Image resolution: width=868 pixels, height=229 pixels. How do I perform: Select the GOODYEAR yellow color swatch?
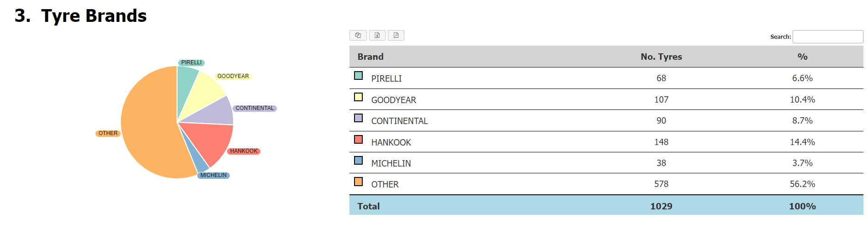coord(359,97)
